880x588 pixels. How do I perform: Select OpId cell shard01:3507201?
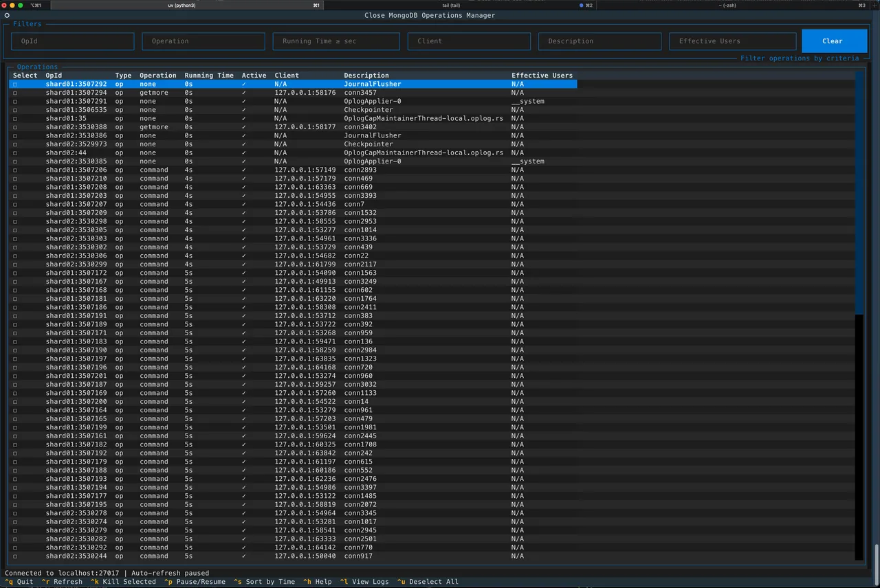pyautogui.click(x=76, y=376)
